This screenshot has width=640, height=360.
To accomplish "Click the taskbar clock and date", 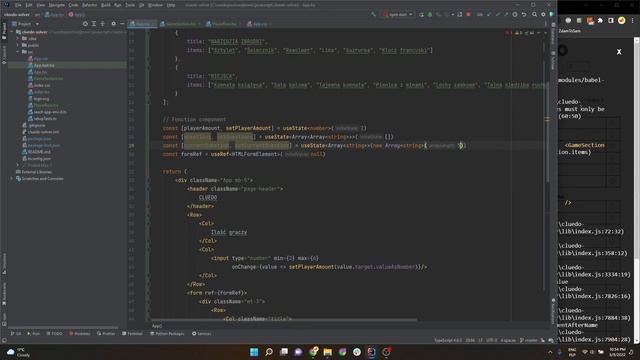I will click(x=617, y=352).
